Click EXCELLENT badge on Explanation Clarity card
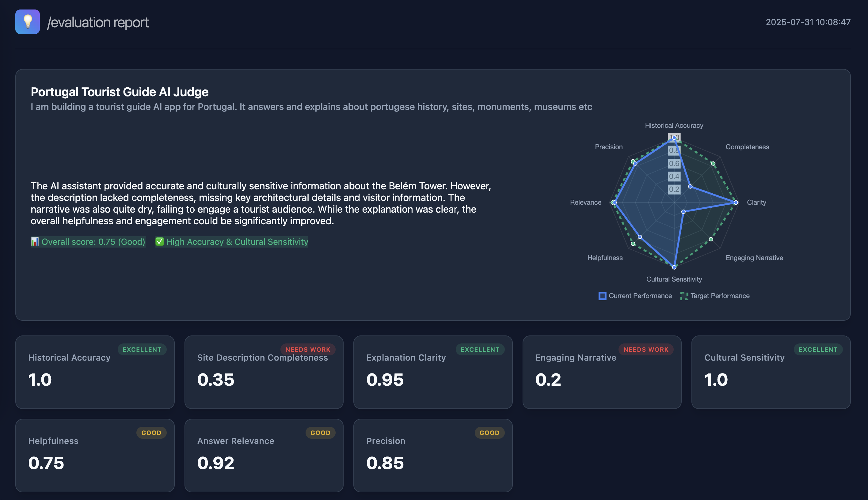The height and width of the screenshot is (500, 868). pos(479,349)
